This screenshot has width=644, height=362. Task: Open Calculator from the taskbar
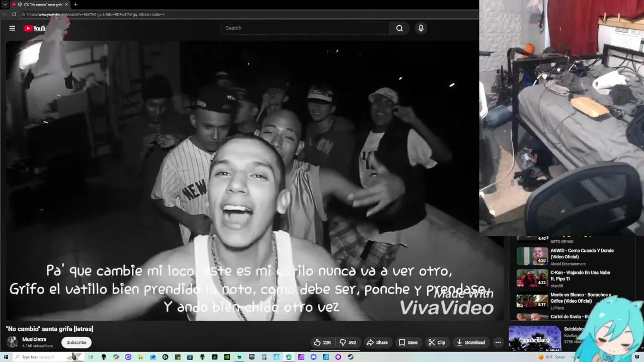pyautogui.click(x=264, y=357)
